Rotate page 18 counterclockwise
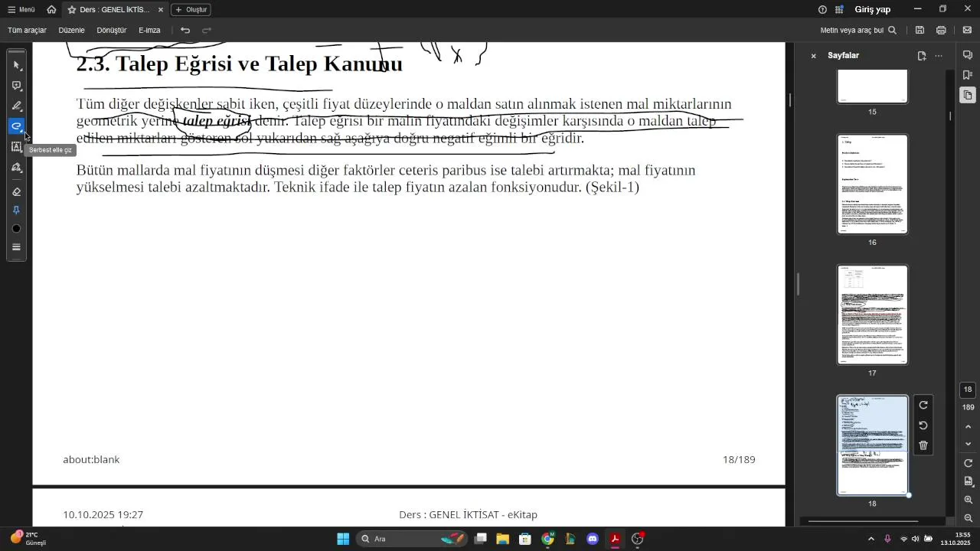 923,425
